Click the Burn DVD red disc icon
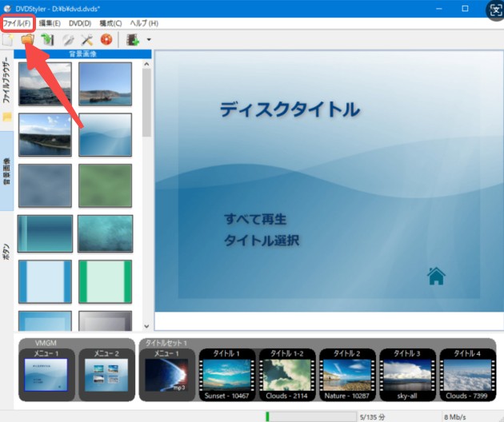The image size is (504, 422). (106, 40)
